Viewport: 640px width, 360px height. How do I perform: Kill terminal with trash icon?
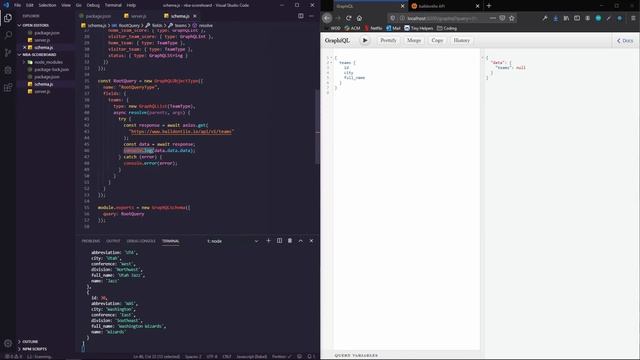(x=290, y=241)
